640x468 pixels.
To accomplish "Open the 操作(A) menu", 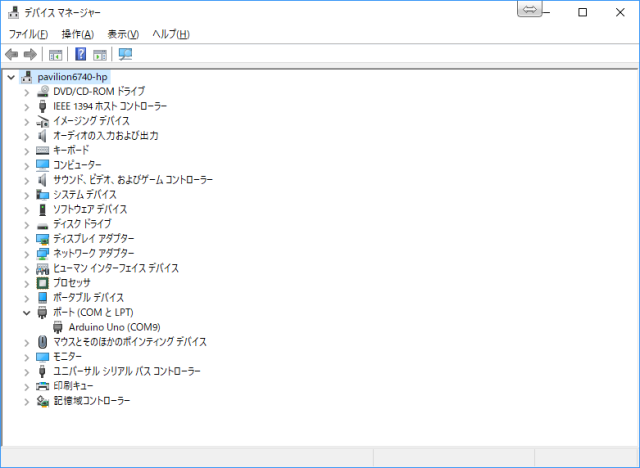I will click(x=78, y=34).
